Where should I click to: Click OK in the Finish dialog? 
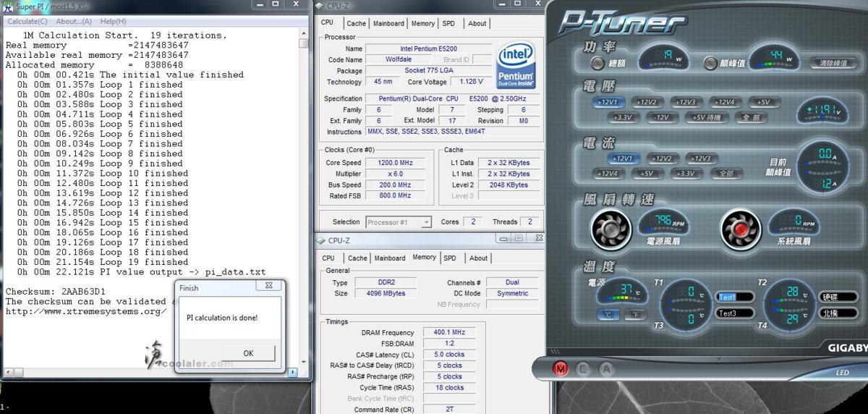[x=248, y=353]
